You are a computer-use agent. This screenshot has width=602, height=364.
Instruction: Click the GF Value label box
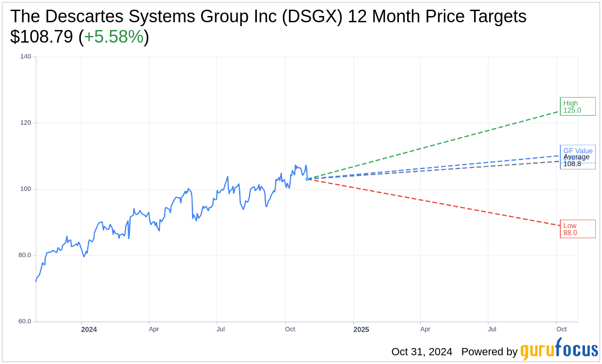(578, 150)
